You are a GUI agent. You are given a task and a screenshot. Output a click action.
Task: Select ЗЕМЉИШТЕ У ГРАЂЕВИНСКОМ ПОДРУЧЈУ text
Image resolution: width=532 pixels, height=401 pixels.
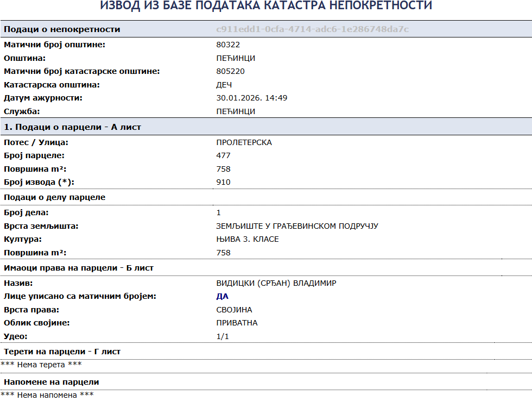297,226
